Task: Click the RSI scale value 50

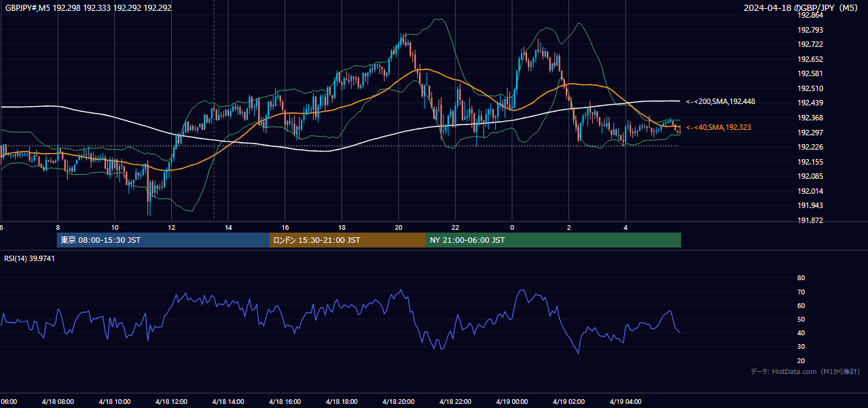Action: 801,320
